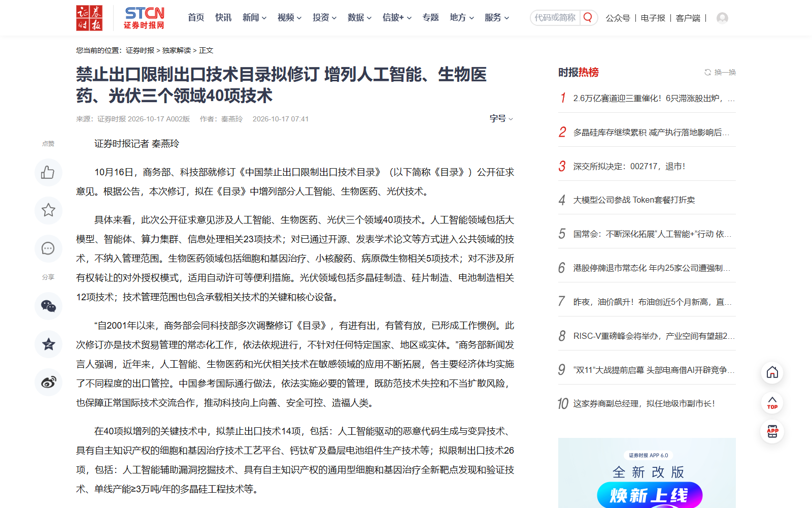Click the 电子报 link
This screenshot has height=508, width=812.
point(653,18)
